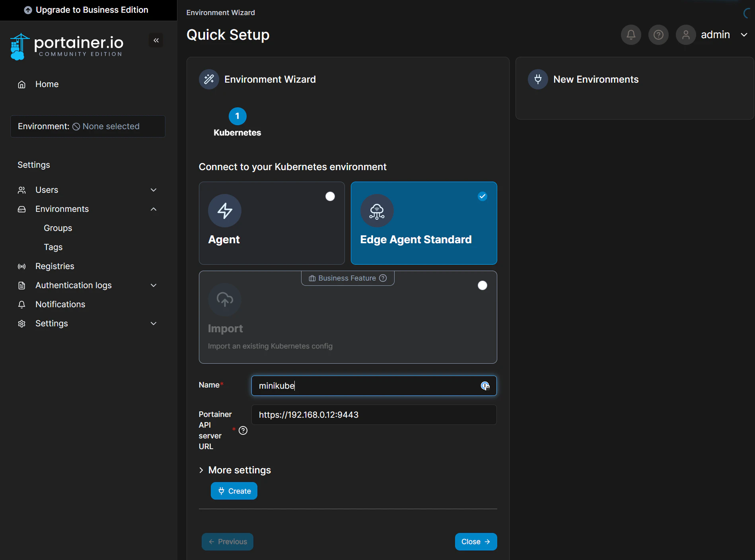Viewport: 755px width, 560px height.
Task: Click the step 1 Kubernetes circle
Action: (x=237, y=116)
